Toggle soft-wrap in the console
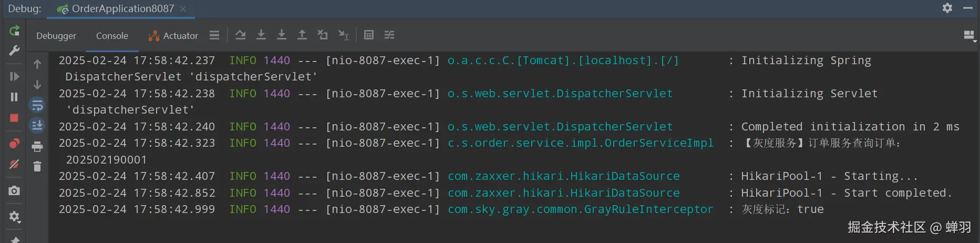The image size is (980, 243). (37, 105)
